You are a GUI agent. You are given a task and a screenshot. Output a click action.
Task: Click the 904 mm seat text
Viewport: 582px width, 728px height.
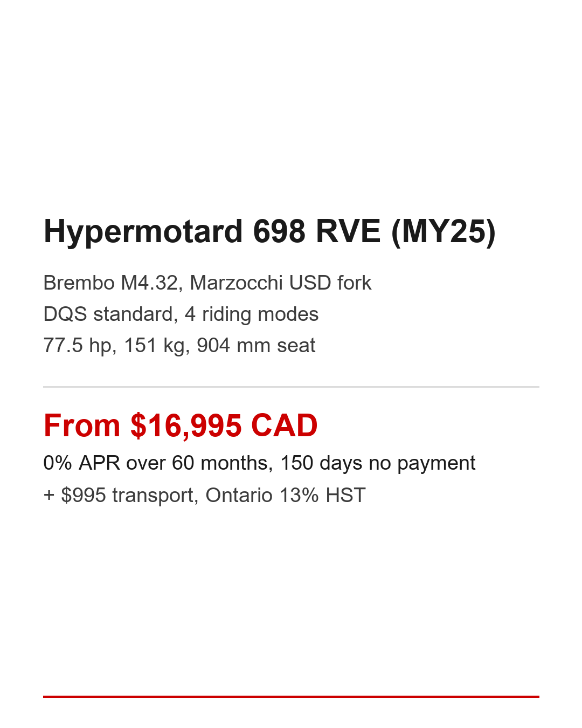(x=255, y=345)
